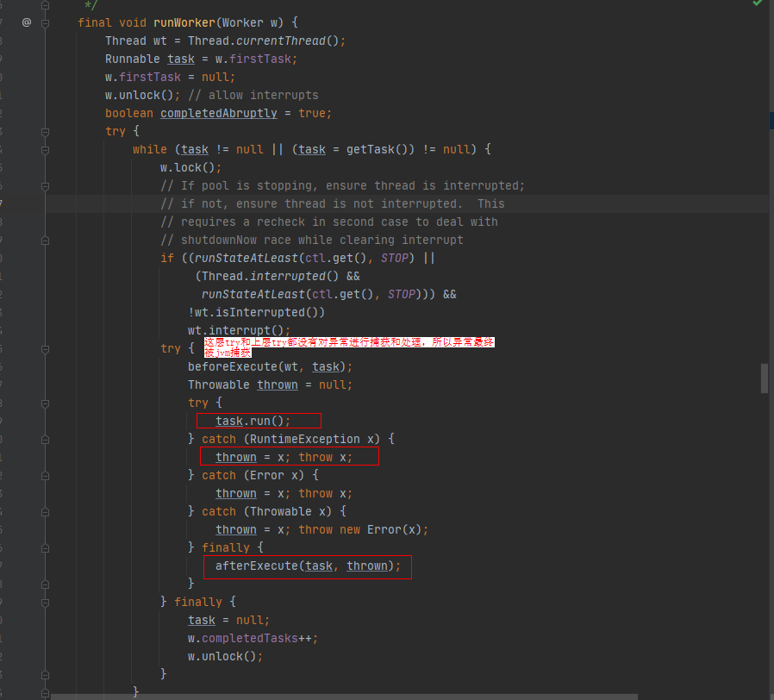
Task: Fold the while loop block in gutter
Action: click(45, 150)
